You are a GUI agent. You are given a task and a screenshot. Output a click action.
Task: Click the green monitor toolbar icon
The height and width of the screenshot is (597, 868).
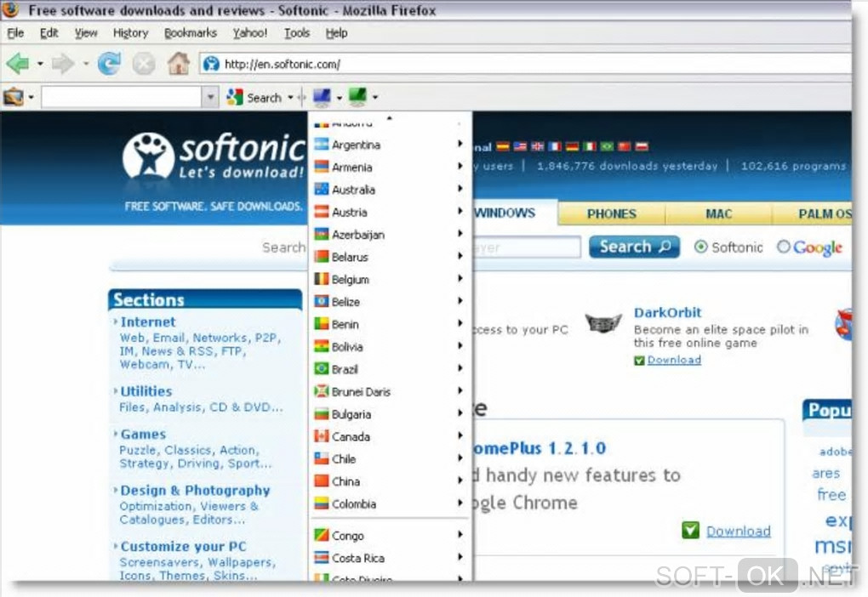(357, 98)
